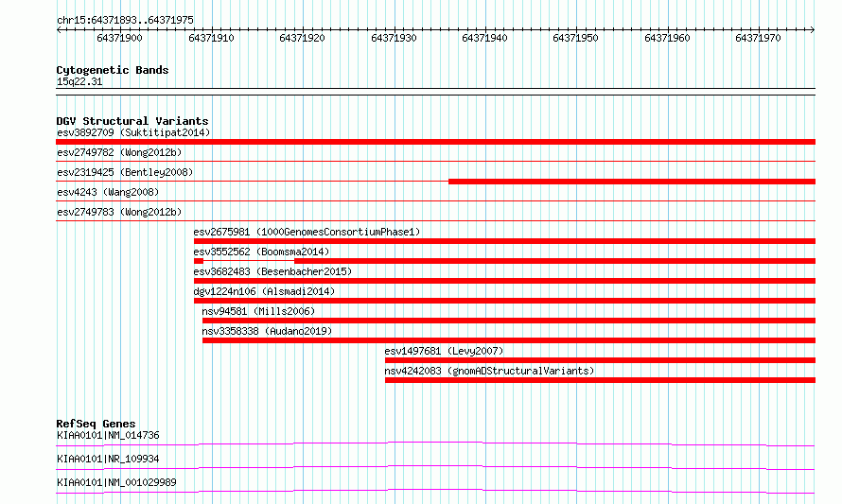Open variant esv1497681 (Levy2007) label

(x=444, y=351)
